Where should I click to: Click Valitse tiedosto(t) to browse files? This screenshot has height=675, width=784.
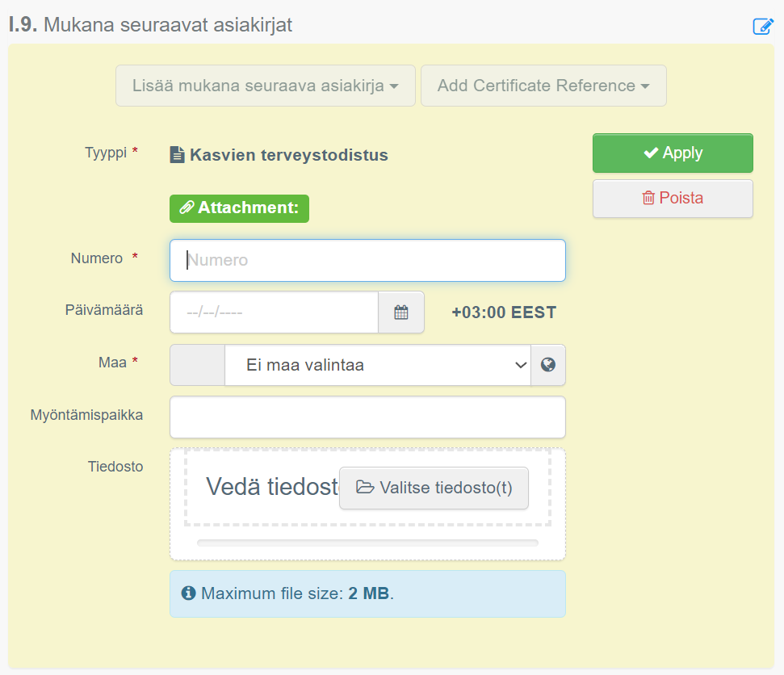[434, 488]
